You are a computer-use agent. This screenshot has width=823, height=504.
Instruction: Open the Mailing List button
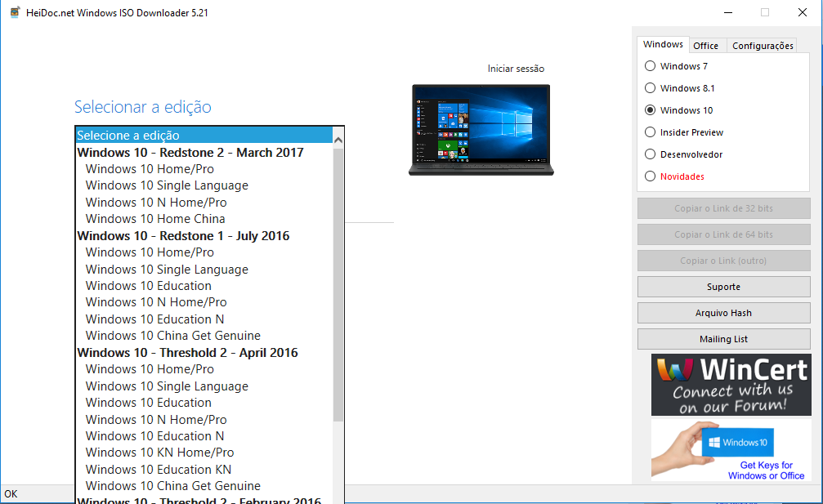(724, 339)
